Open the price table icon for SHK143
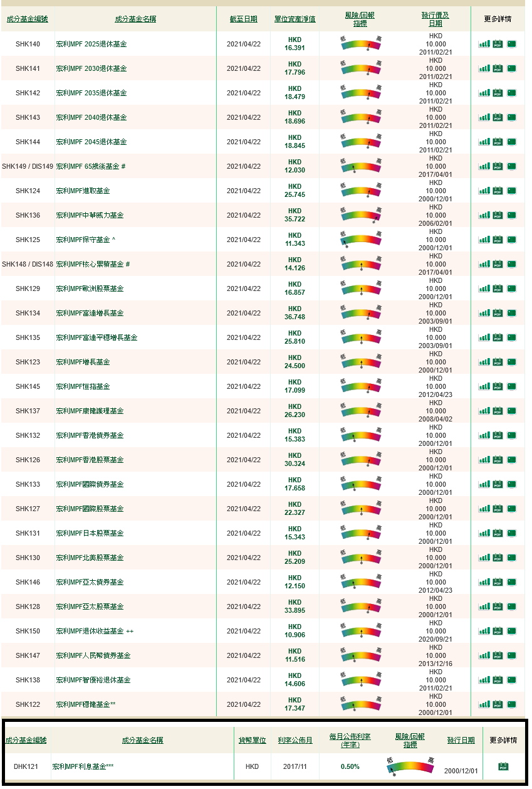 point(512,117)
